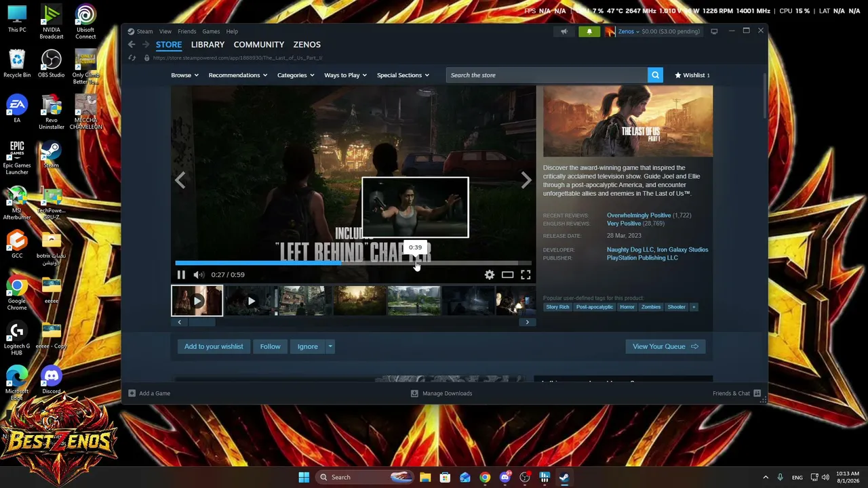Open the Naughty Dog LLC developer link
This screenshot has width=868, height=488.
631,249
